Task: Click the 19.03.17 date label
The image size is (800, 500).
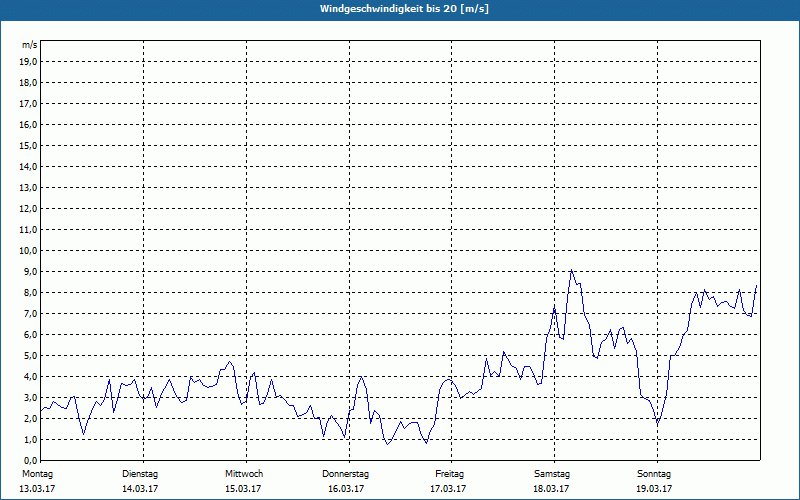Action: (x=654, y=489)
